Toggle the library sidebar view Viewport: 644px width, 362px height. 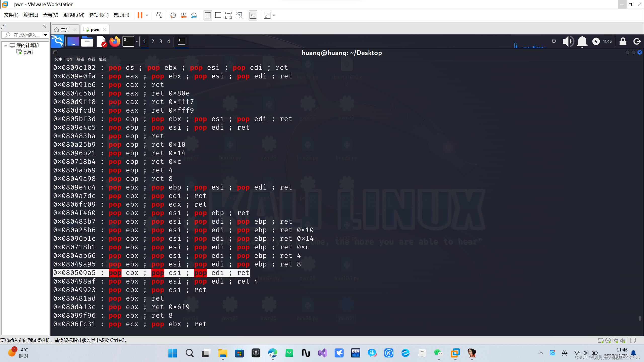pyautogui.click(x=208, y=15)
